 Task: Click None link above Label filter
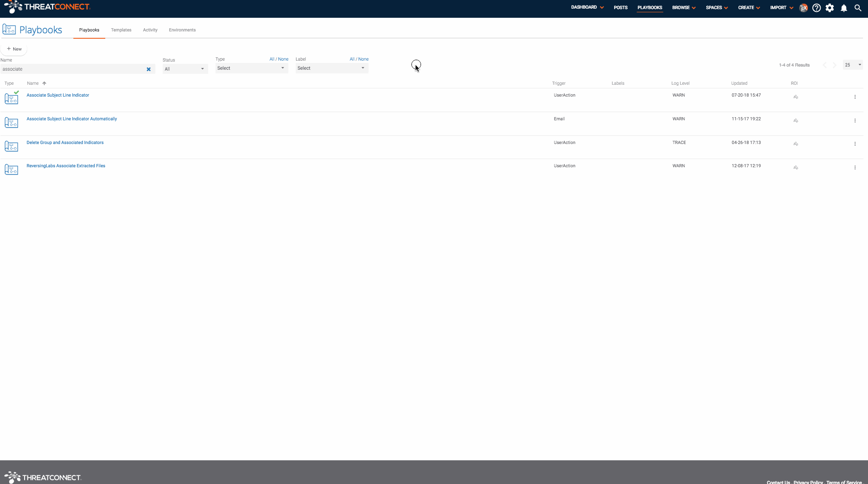tap(364, 59)
